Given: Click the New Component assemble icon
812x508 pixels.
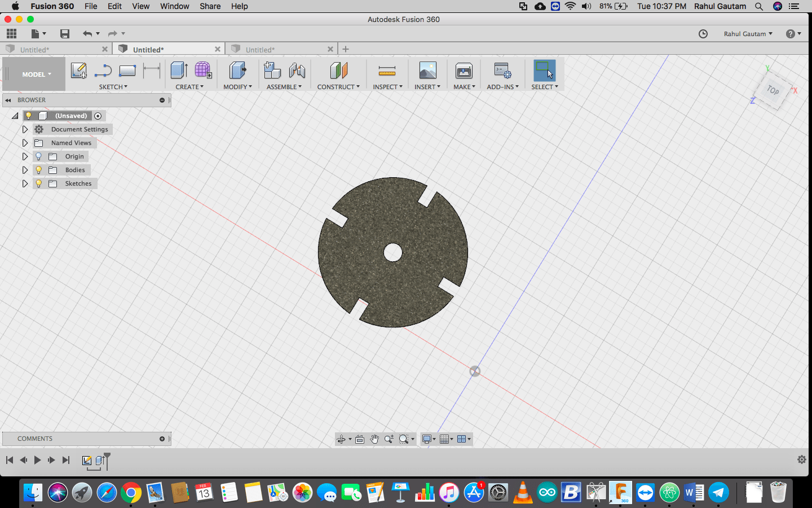Looking at the screenshot, I should (x=272, y=71).
